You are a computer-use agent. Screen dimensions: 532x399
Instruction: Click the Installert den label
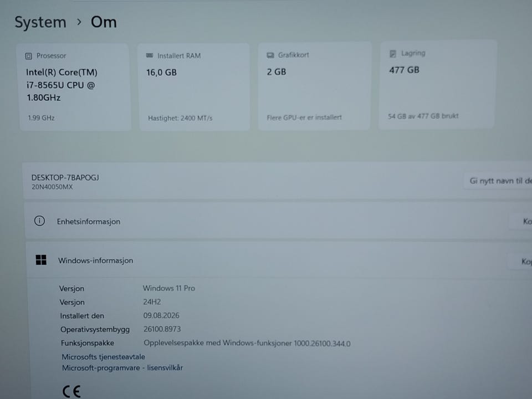pyautogui.click(x=82, y=316)
